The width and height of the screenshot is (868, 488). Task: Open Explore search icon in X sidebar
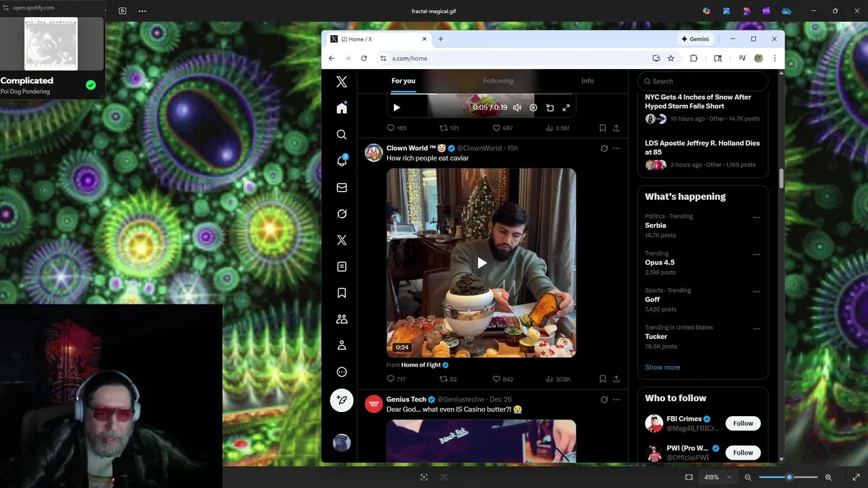click(342, 135)
